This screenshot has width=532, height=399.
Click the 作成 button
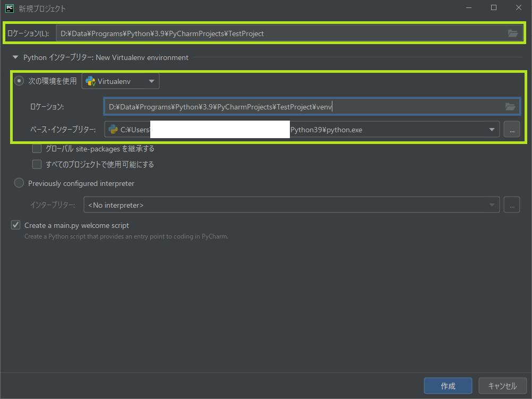(448, 386)
